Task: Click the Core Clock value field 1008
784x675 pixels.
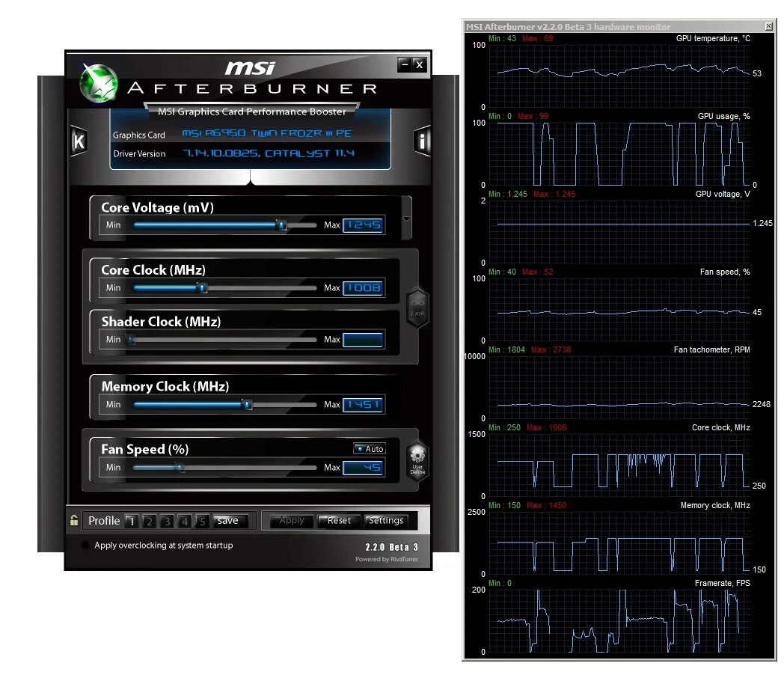Action: pyautogui.click(x=364, y=288)
